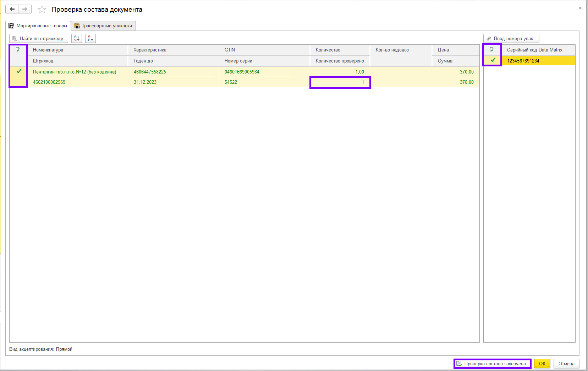The height and width of the screenshot is (371, 588).
Task: Toggle checkmark for serial code 1234567891234
Action: 493,60
